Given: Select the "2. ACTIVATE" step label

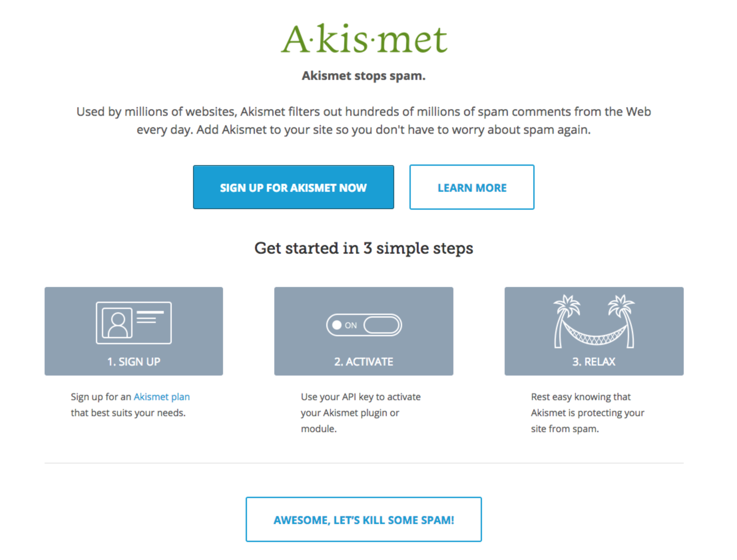Looking at the screenshot, I should 364,362.
